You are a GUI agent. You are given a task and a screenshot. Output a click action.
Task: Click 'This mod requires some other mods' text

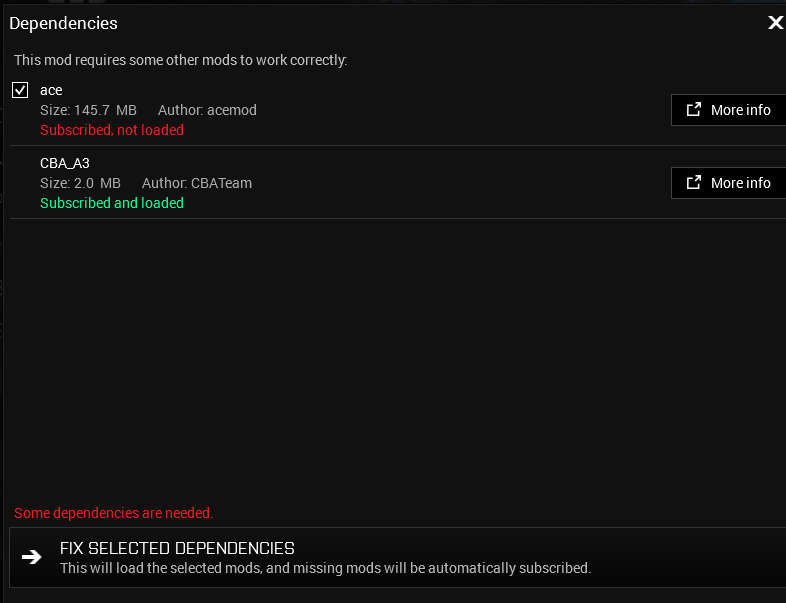[x=180, y=60]
